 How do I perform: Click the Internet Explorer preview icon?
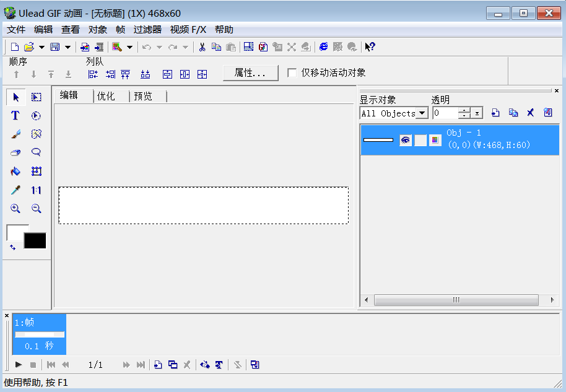click(x=324, y=47)
